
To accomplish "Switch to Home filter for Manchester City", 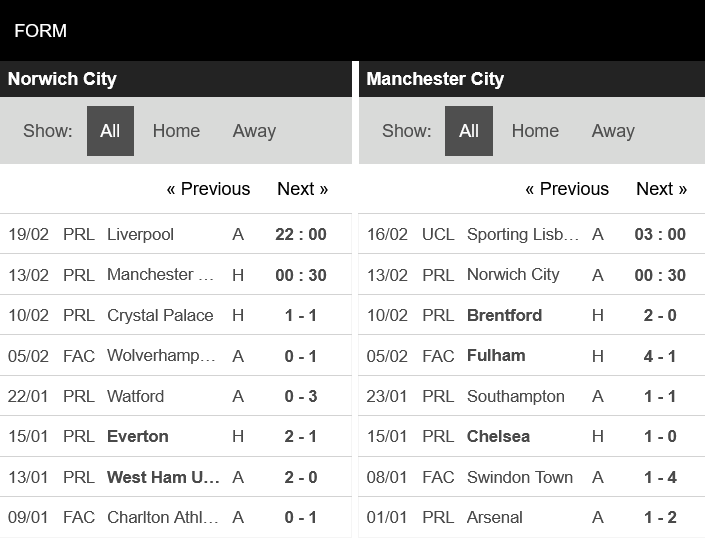I will tap(535, 131).
